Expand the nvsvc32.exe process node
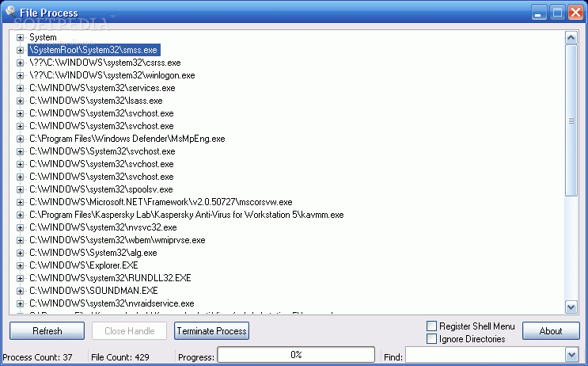This screenshot has width=588, height=366. point(20,227)
